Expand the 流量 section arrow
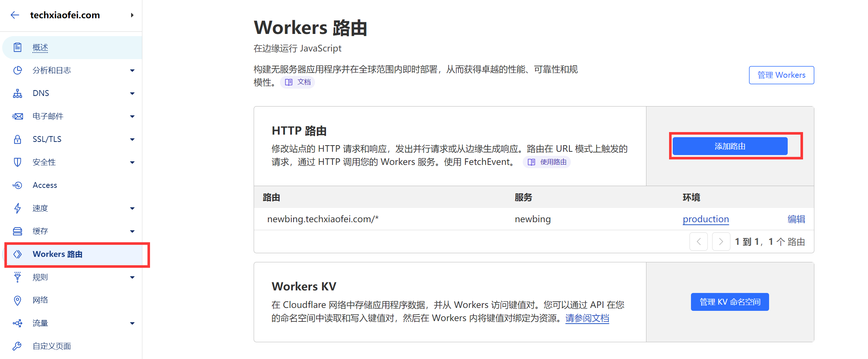 pyautogui.click(x=132, y=323)
